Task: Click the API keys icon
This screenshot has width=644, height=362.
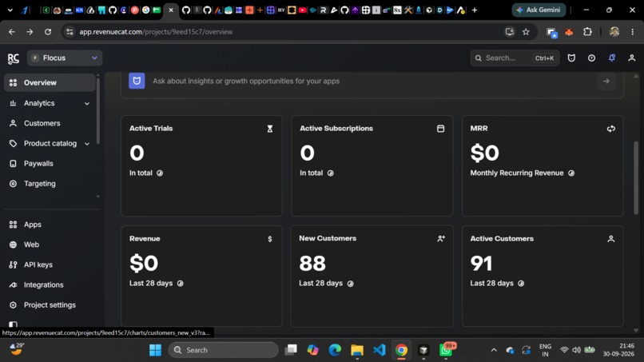Action: click(13, 265)
